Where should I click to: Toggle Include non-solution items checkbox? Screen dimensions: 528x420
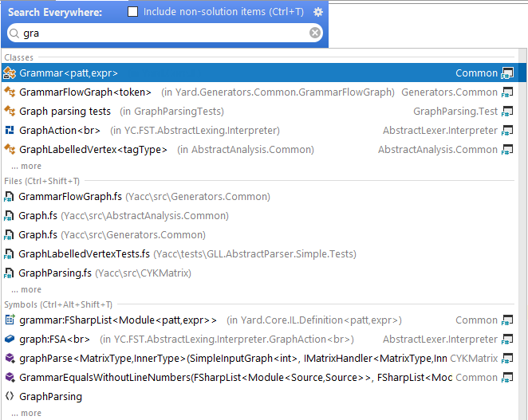tap(133, 12)
